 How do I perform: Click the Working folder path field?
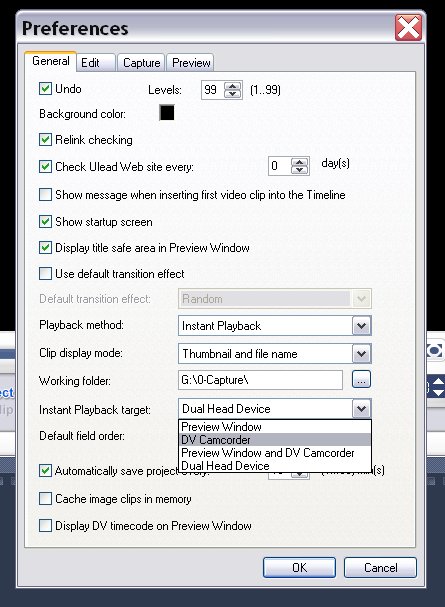pos(260,380)
